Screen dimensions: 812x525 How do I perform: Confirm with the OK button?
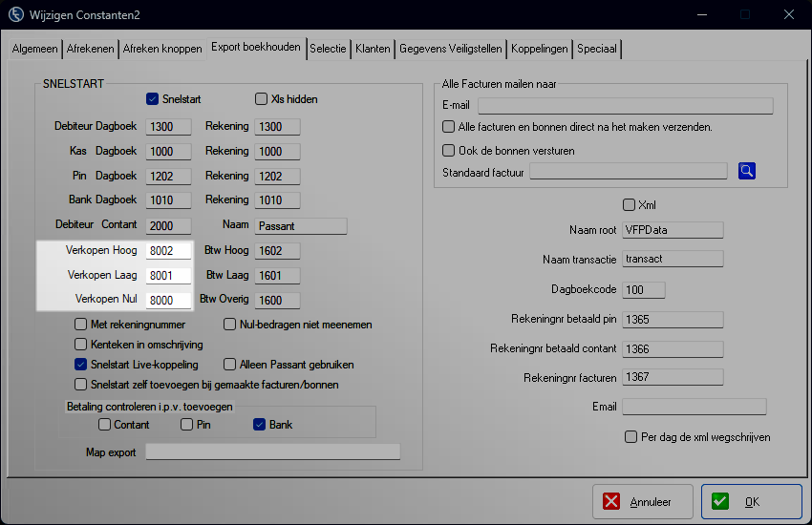point(751,501)
